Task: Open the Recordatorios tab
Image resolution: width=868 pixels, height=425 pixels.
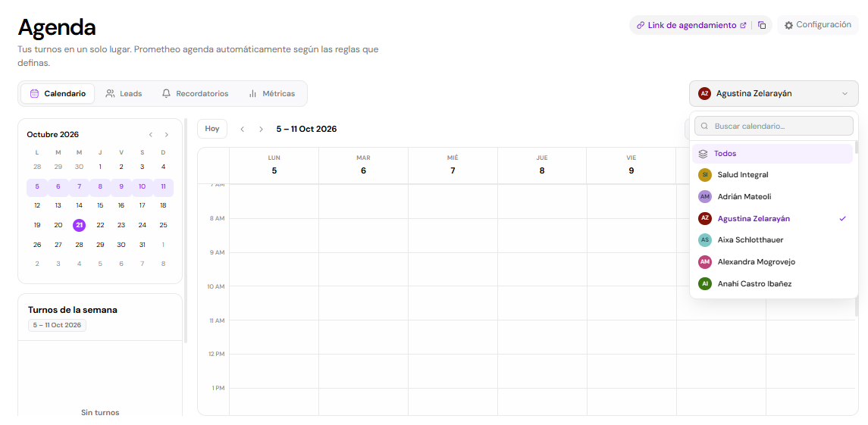Action: pyautogui.click(x=195, y=93)
